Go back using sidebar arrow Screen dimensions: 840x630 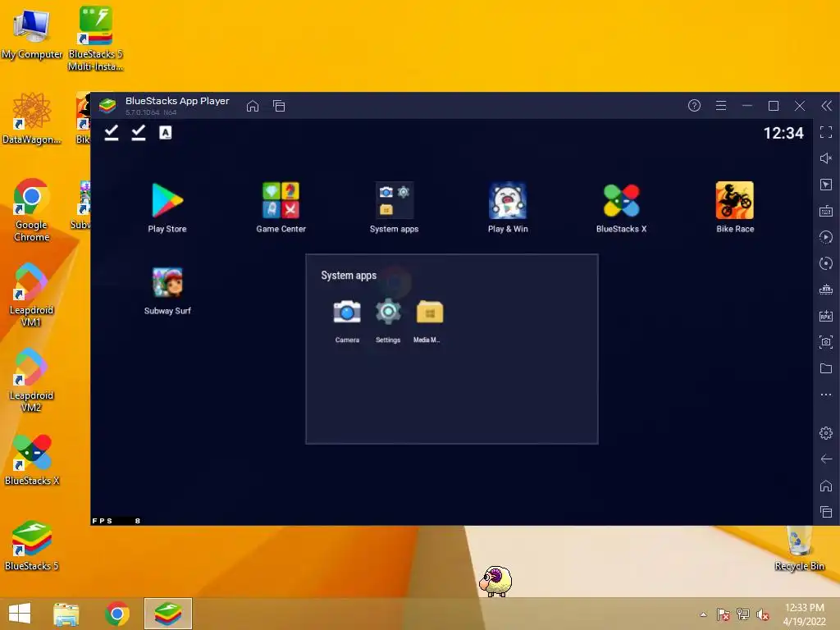(x=826, y=459)
